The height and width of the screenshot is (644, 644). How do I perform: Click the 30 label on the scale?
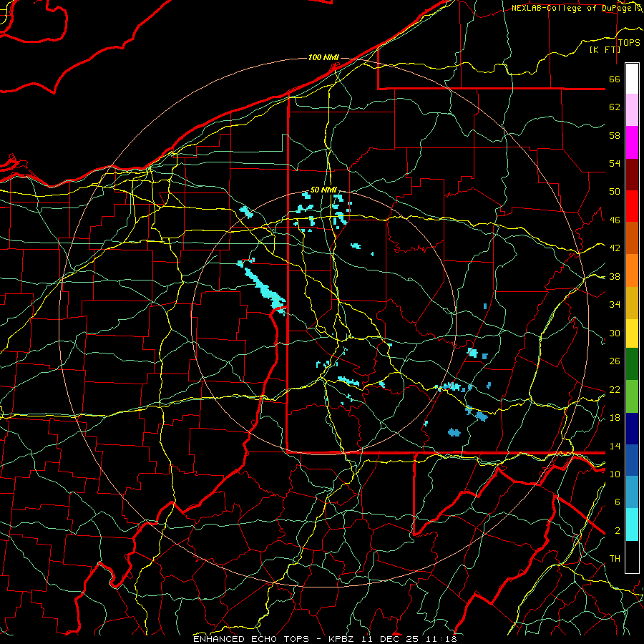pos(615,333)
